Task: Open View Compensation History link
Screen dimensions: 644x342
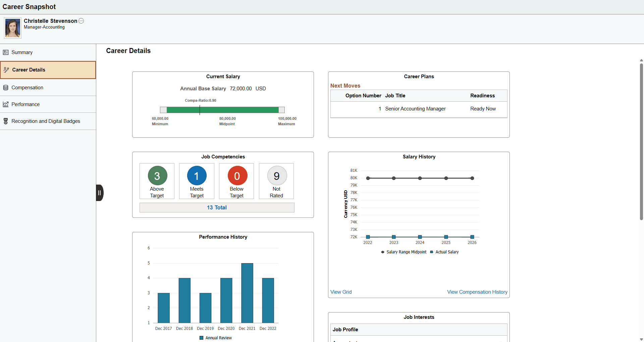Action: pyautogui.click(x=477, y=292)
